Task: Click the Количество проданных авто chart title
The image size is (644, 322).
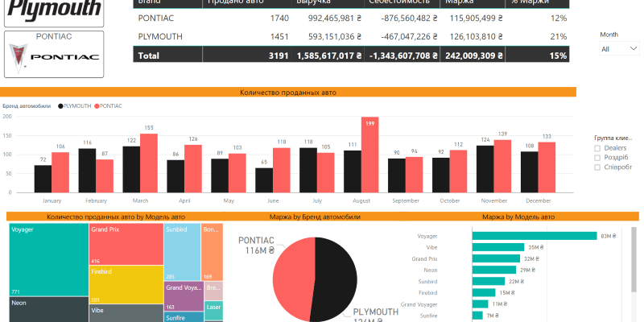Action: point(288,93)
